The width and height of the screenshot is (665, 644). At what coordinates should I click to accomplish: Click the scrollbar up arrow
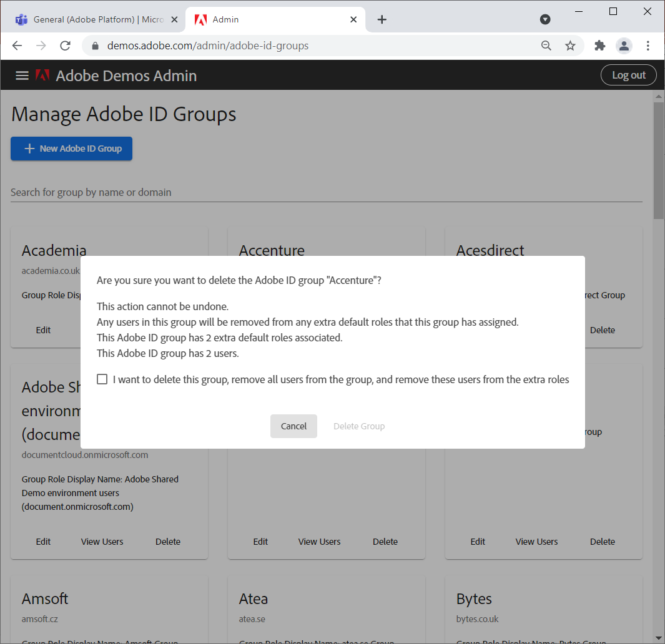pos(658,96)
